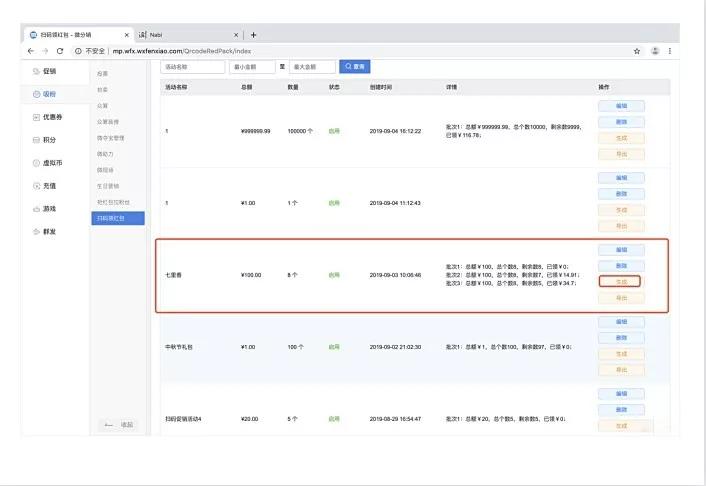Collapse the submenu with 收起 button
706x486 pixels.
(119, 425)
